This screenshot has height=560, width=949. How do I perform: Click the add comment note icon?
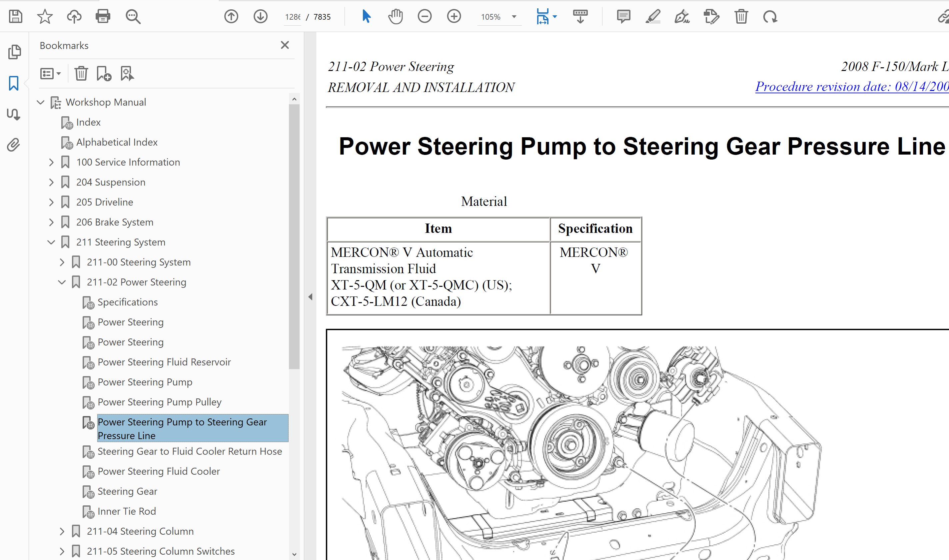pos(623,17)
